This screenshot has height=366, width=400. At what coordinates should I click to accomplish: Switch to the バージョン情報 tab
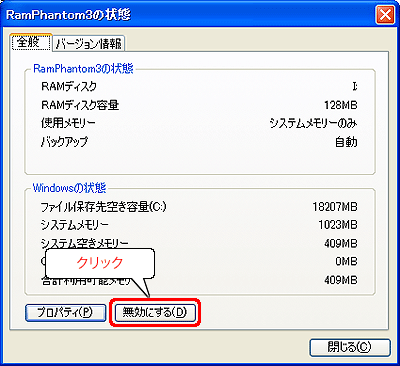coord(89,43)
